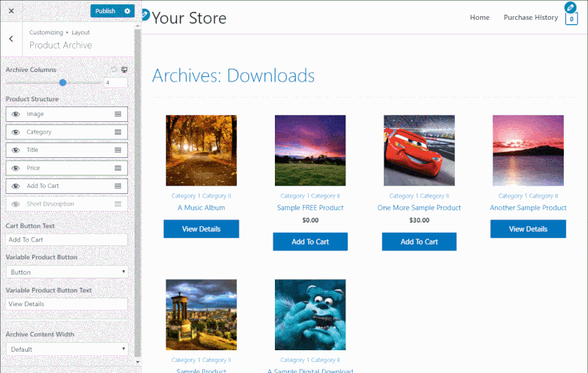Open the One More Sample Product link
This screenshot has height=373, width=588.
pyautogui.click(x=419, y=208)
